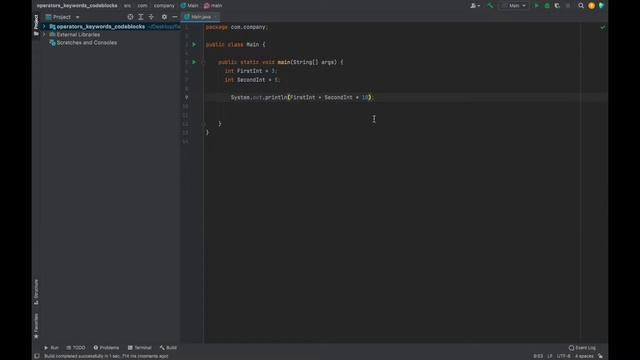Screen dimensions: 640x360
Task: Change LF line separator in status bar
Action: (550, 356)
